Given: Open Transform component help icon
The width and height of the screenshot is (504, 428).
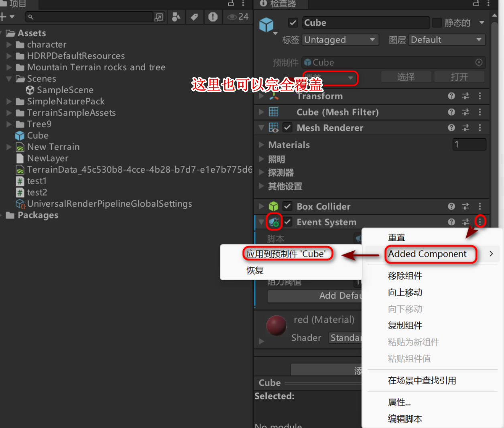Looking at the screenshot, I should (x=451, y=96).
